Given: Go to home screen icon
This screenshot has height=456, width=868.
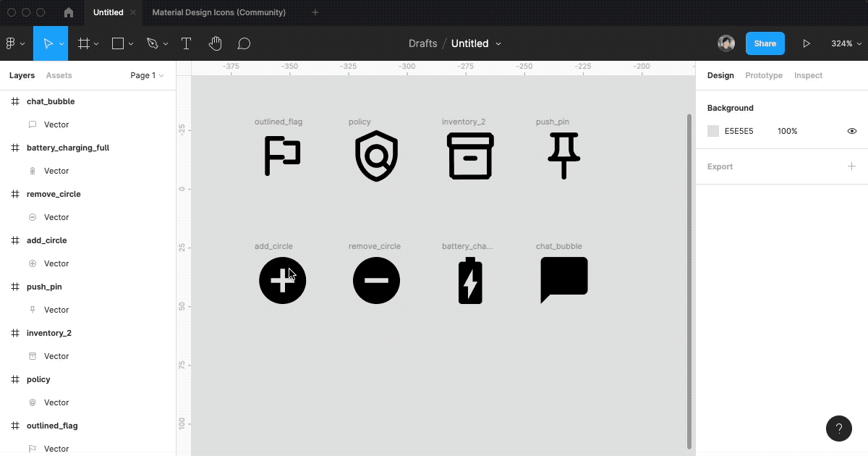Looking at the screenshot, I should [69, 12].
